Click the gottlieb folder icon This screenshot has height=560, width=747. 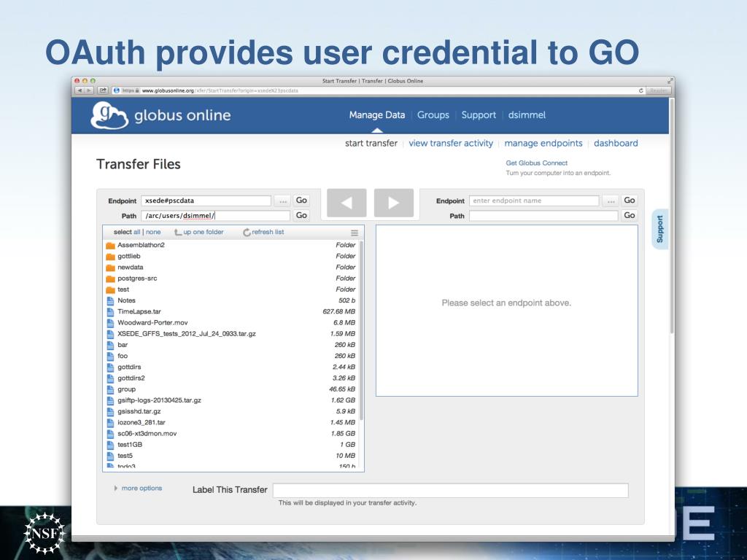[x=111, y=256]
